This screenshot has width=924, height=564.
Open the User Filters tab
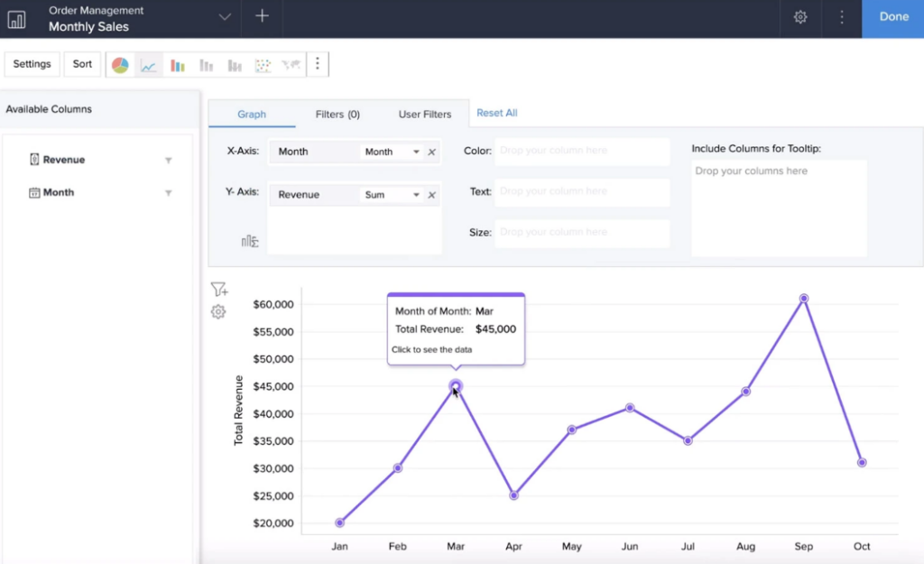424,114
